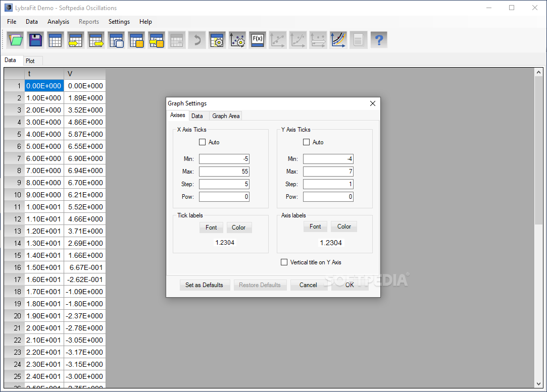
Task: Click Font button under Tick labels
Action: point(211,227)
